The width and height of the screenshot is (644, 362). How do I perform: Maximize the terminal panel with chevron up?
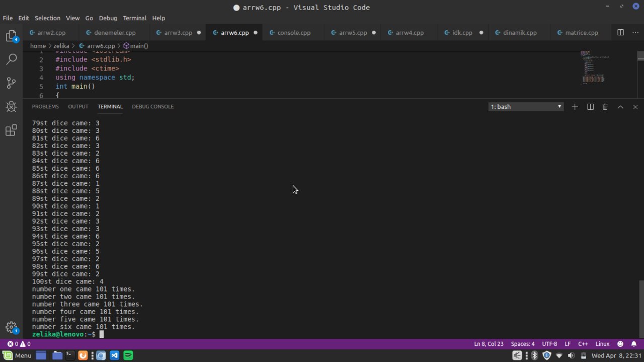click(x=620, y=107)
